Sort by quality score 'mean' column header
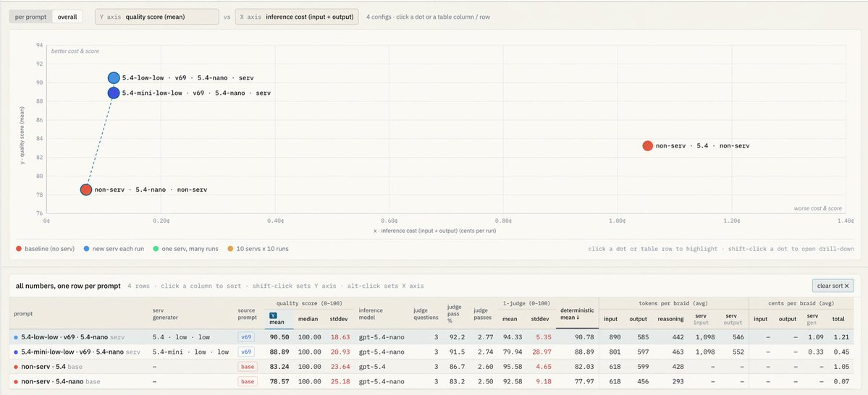Image resolution: width=868 pixels, height=395 pixels. (x=279, y=318)
